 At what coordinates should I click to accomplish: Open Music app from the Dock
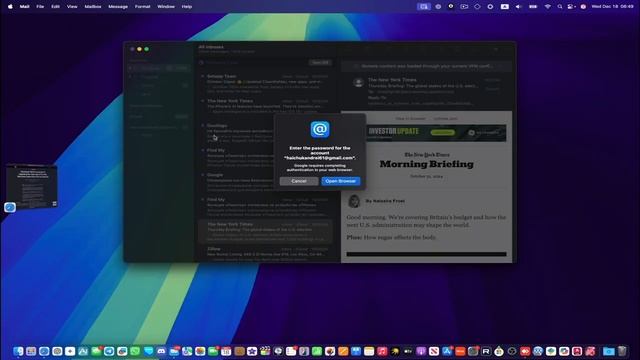(382, 351)
